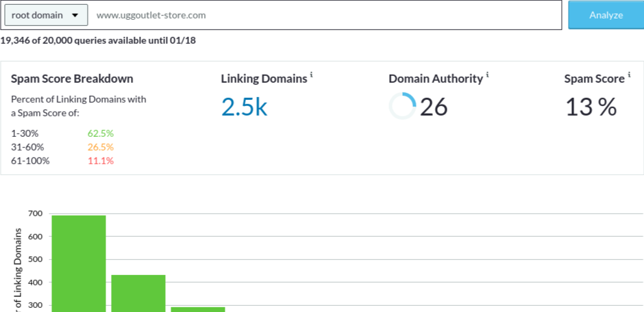Screen dimensions: 644x312
Task: Click the queries available until 01/18 text
Action: tap(98, 40)
